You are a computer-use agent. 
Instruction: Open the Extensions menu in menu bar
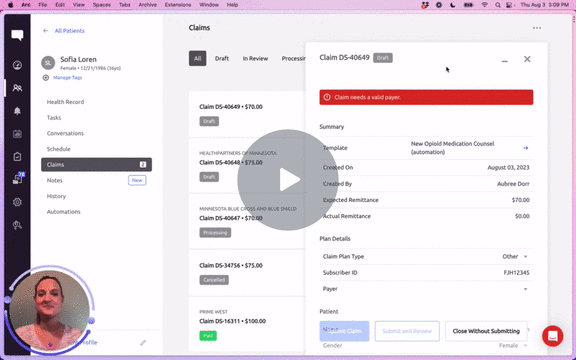click(178, 5)
